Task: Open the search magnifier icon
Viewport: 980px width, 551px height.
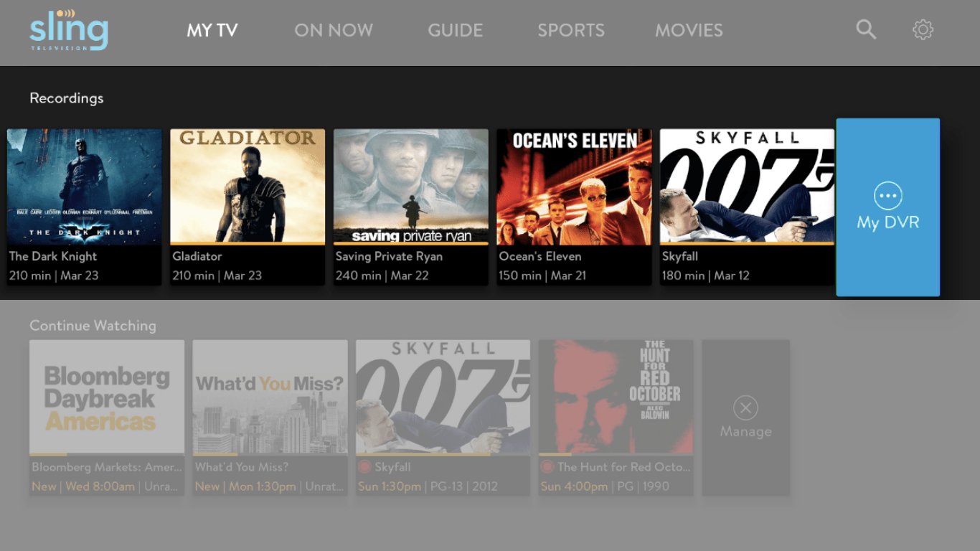Action: pyautogui.click(x=866, y=29)
